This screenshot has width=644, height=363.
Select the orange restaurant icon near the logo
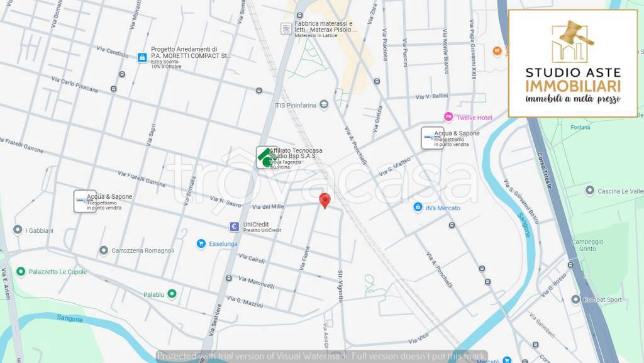[x=497, y=52]
